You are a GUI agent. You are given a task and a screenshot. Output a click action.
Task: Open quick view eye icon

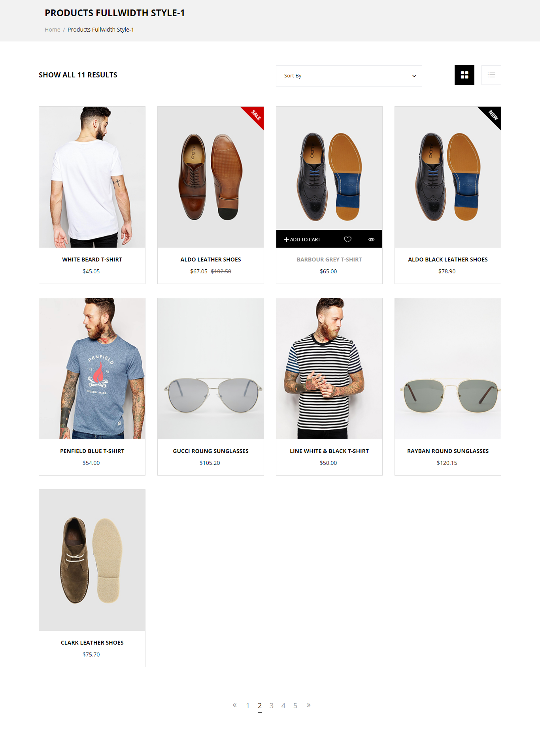[371, 239]
